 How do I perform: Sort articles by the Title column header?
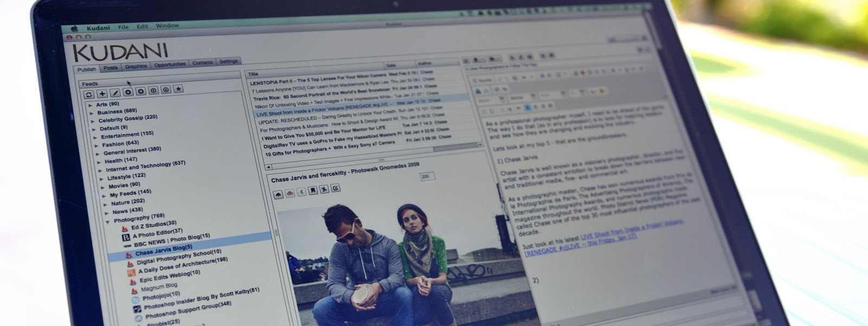253,74
